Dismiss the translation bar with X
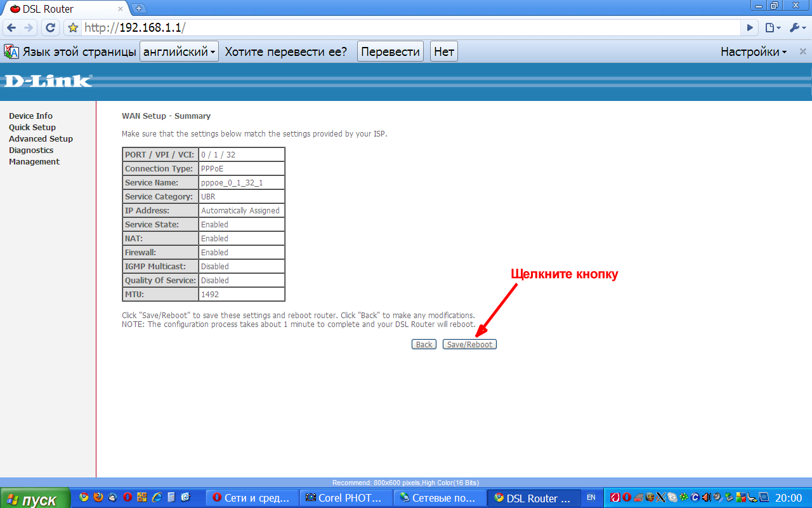 click(x=802, y=52)
